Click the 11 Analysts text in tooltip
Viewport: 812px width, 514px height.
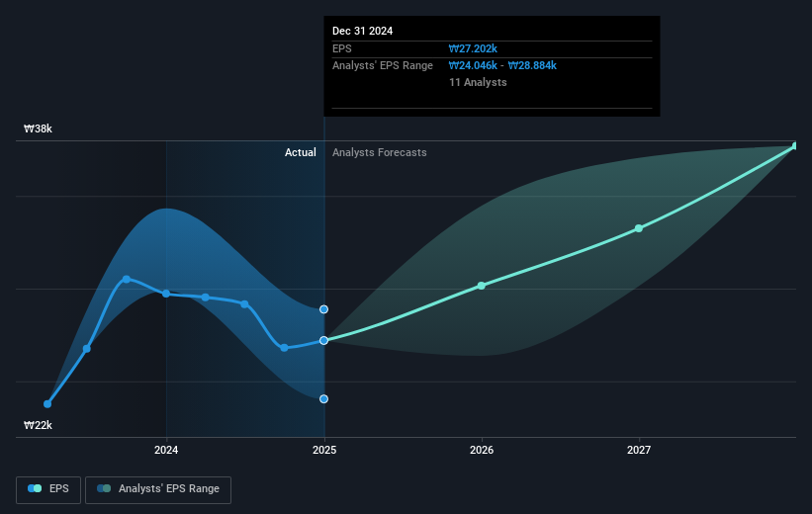478,82
